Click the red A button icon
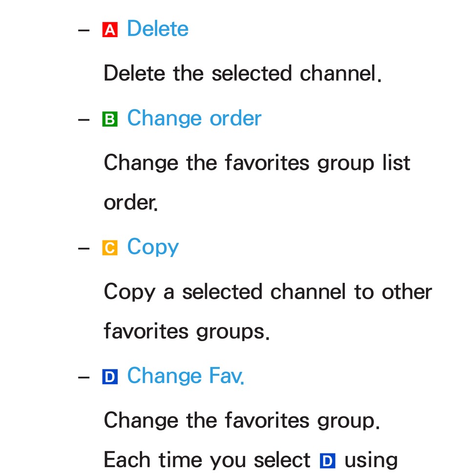Viewport: 464px width, 476px height. (110, 29)
